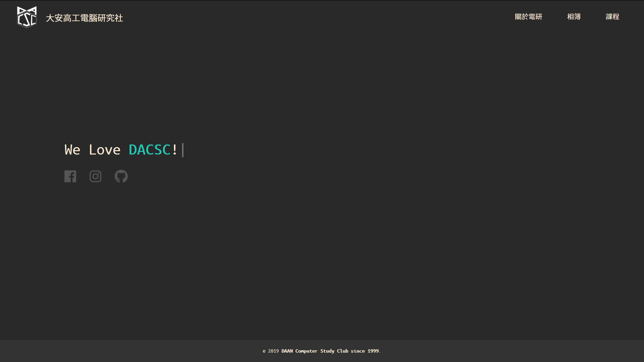The height and width of the screenshot is (362, 644).
Task: Click 'since 1999' in the footer
Action: (365, 351)
